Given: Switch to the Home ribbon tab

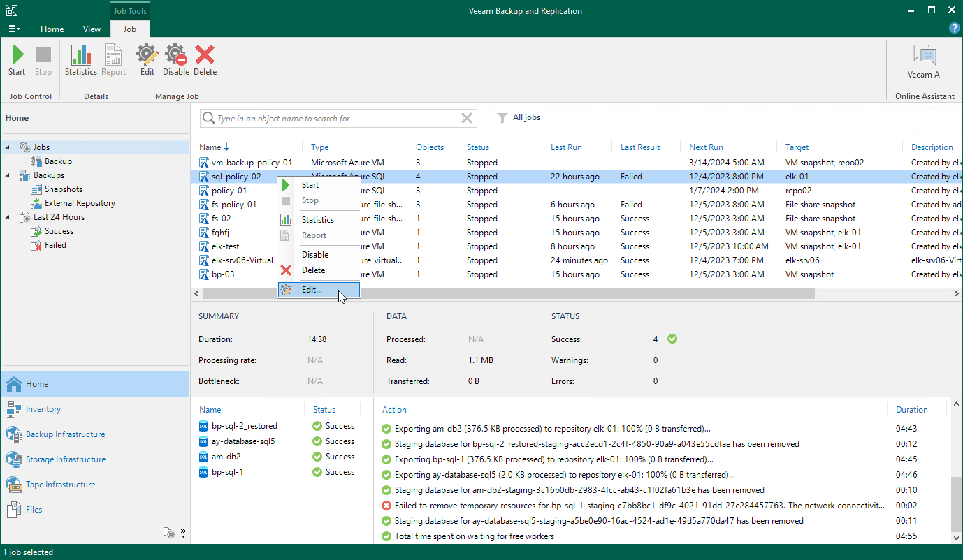Looking at the screenshot, I should 52,29.
